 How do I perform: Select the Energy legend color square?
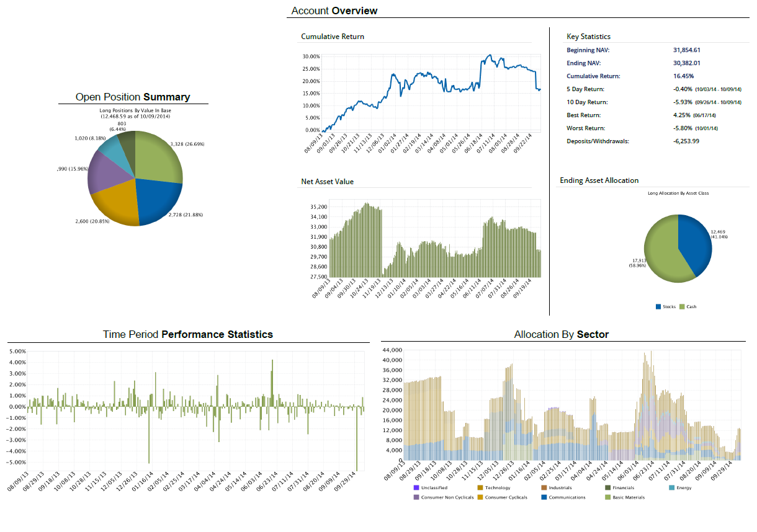tap(670, 487)
